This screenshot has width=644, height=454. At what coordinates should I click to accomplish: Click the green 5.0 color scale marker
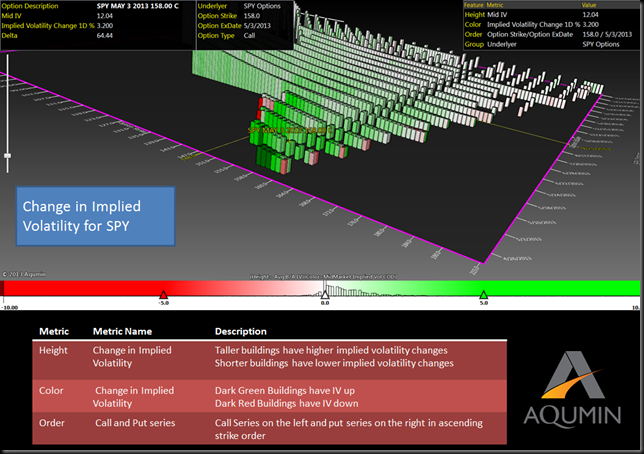(x=483, y=294)
